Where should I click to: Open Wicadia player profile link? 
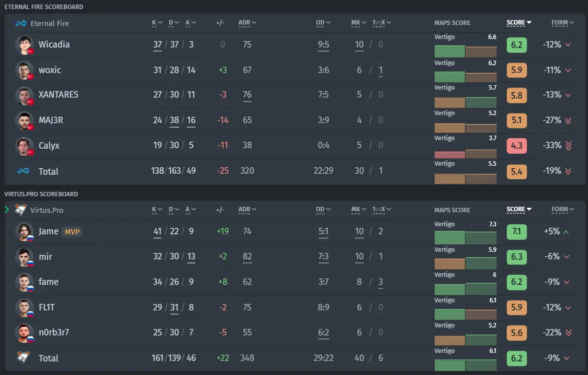click(x=54, y=45)
